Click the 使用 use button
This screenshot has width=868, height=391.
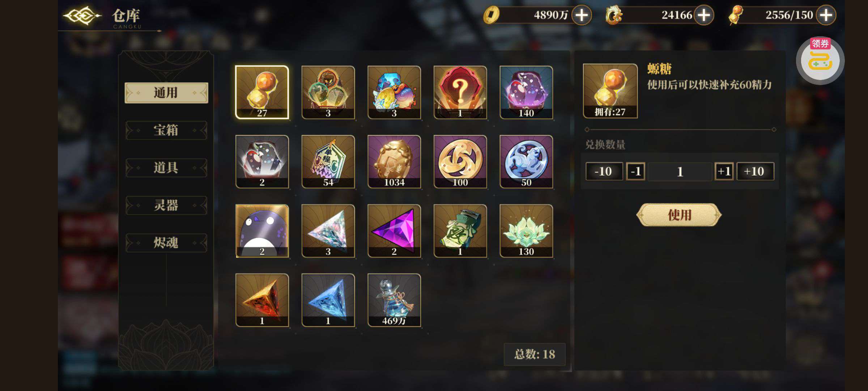[679, 215]
